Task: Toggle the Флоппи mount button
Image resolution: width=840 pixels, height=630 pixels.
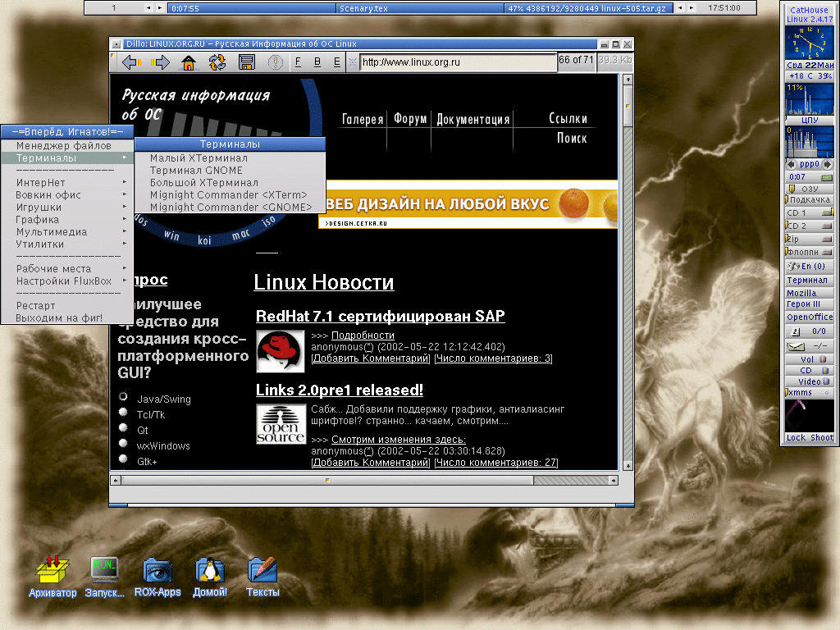Action: coord(828,252)
